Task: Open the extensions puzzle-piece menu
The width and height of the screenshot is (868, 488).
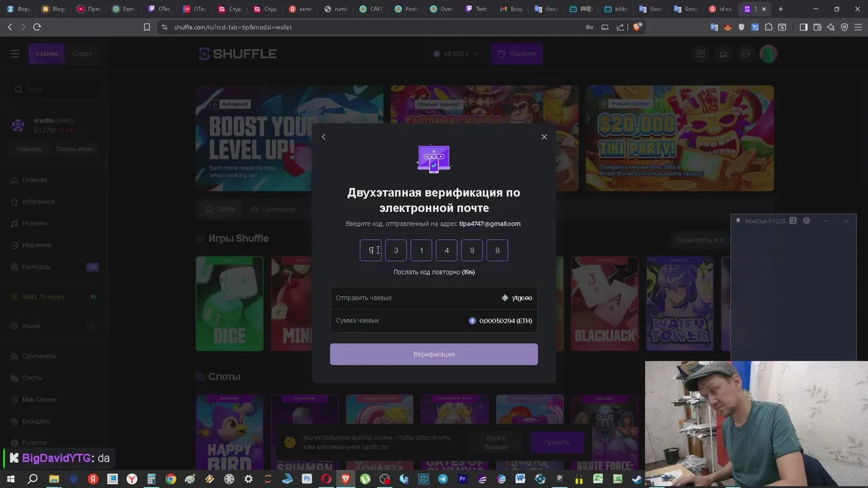Action: pos(768,27)
